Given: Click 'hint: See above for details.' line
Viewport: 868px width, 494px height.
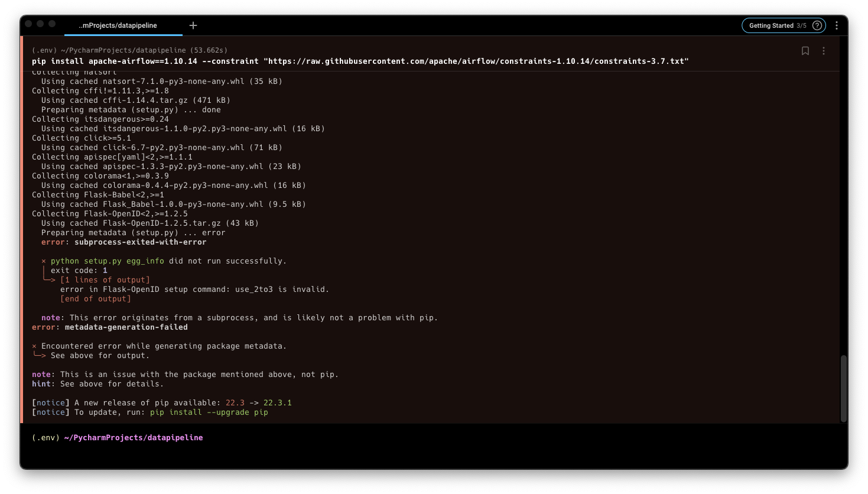Looking at the screenshot, I should (x=98, y=384).
